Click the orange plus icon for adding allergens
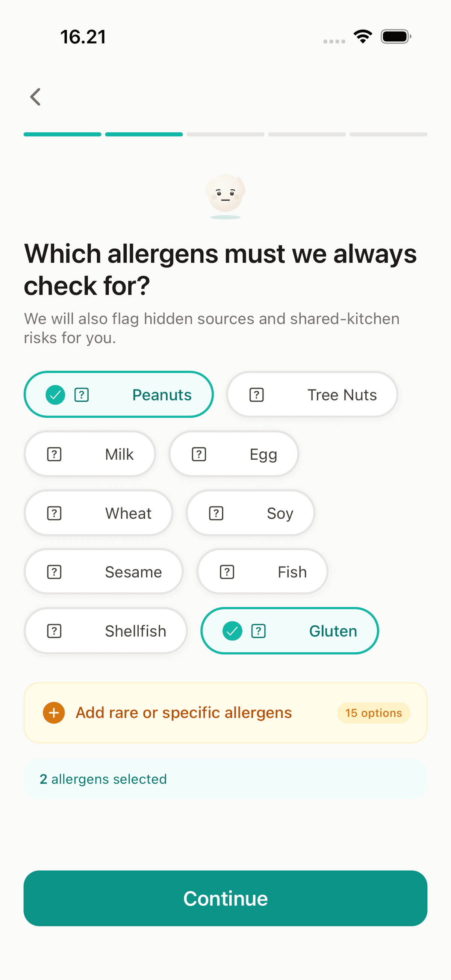The width and height of the screenshot is (451, 980). click(x=54, y=713)
